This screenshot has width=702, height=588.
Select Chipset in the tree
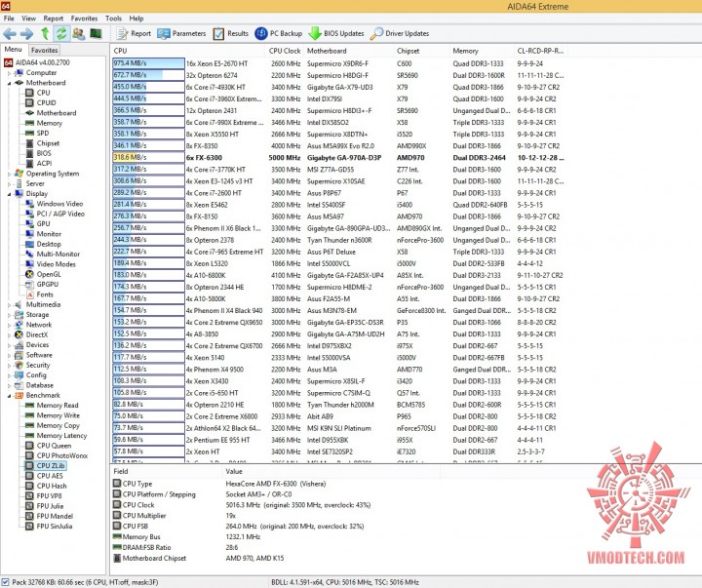point(48,143)
